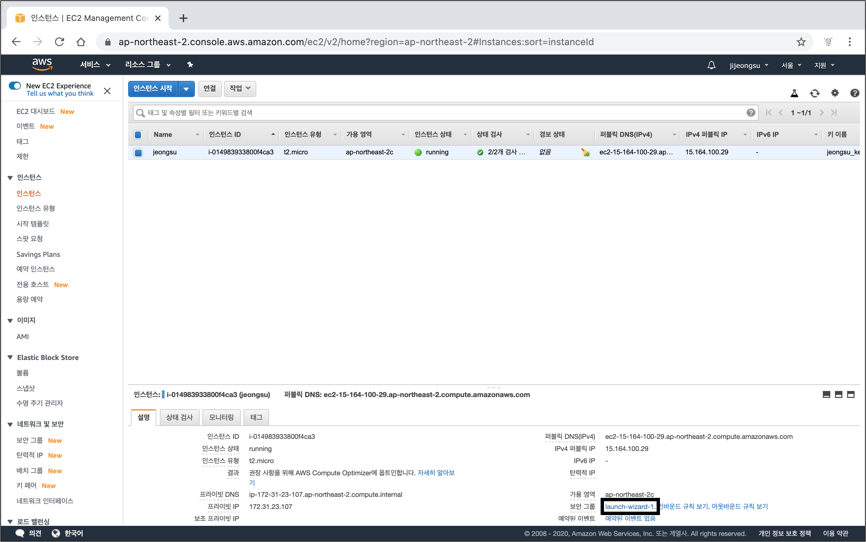Click the search bar help icon
The image size is (866, 542).
pos(751,113)
